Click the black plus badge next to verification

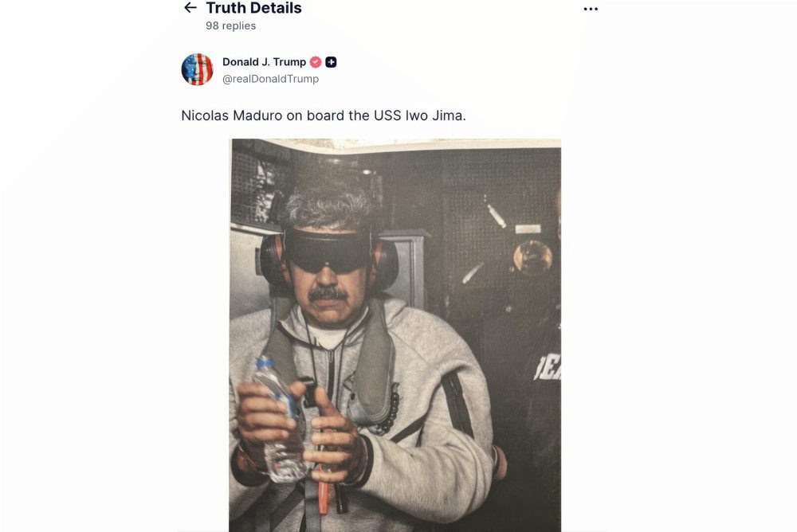click(332, 61)
